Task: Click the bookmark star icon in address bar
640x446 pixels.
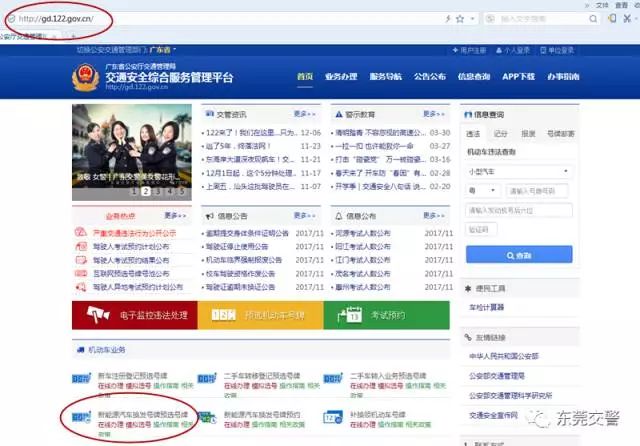Action: tap(460, 19)
